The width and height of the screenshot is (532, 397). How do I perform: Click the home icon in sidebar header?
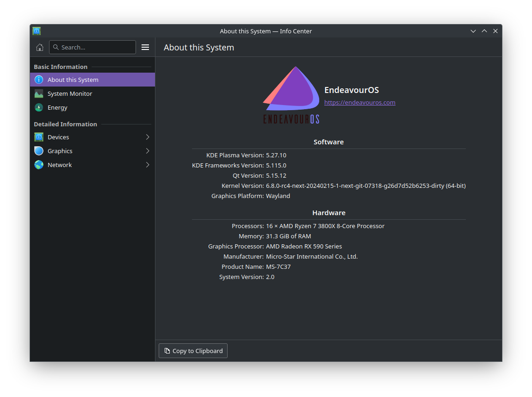40,47
